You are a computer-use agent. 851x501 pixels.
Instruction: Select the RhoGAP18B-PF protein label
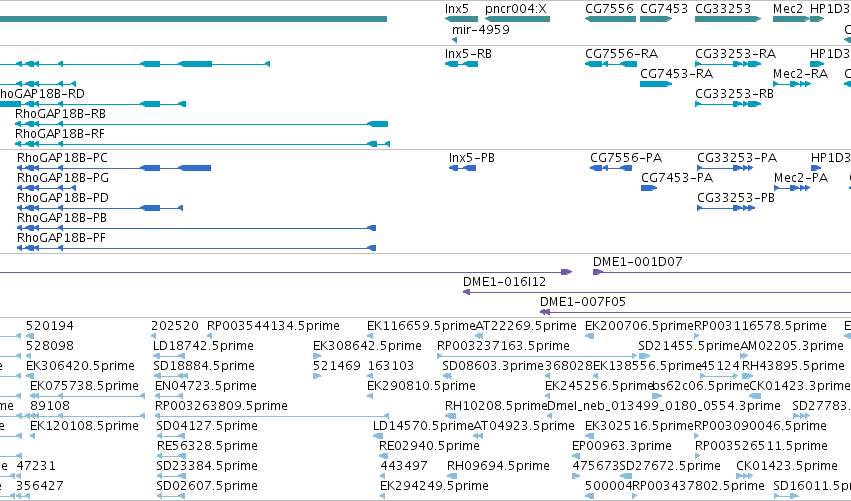coord(61,238)
